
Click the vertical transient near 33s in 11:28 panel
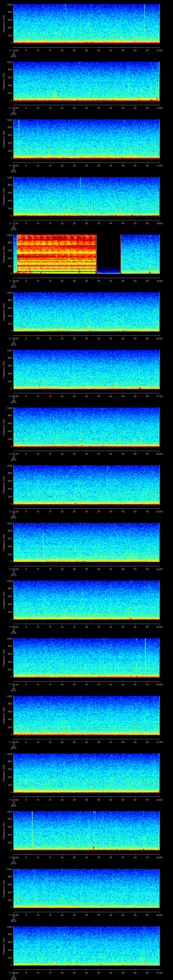click(x=94, y=831)
